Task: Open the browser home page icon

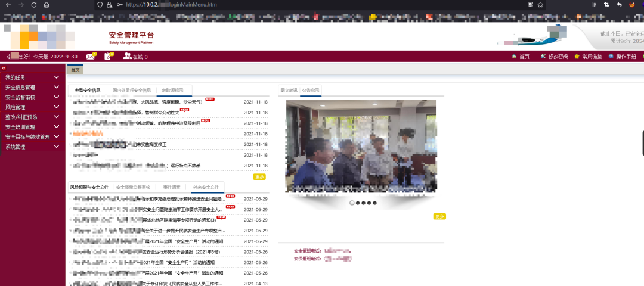Action: [47, 5]
